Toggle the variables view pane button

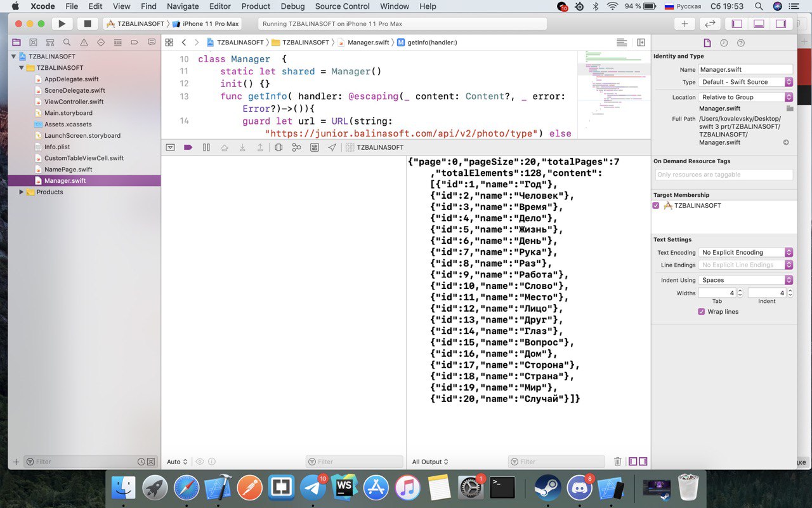[633, 462]
